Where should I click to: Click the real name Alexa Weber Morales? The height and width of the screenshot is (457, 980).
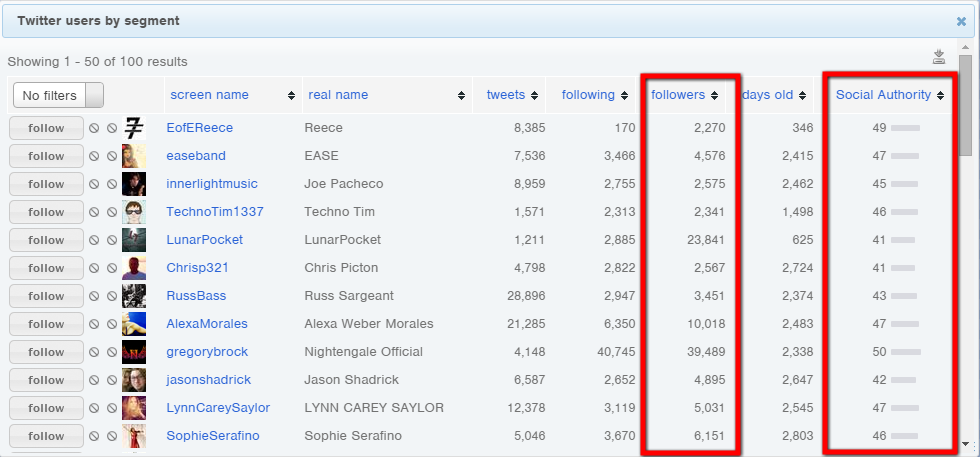coord(369,324)
